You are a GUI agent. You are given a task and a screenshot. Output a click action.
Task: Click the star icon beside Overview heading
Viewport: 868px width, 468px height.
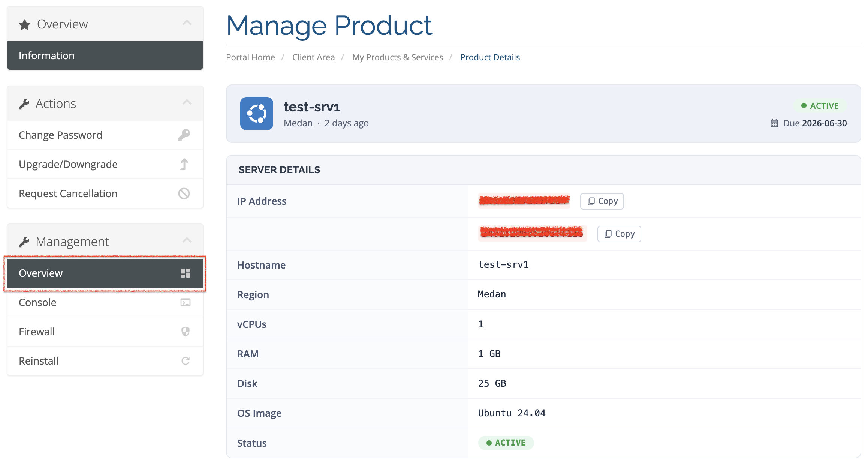[x=25, y=24]
